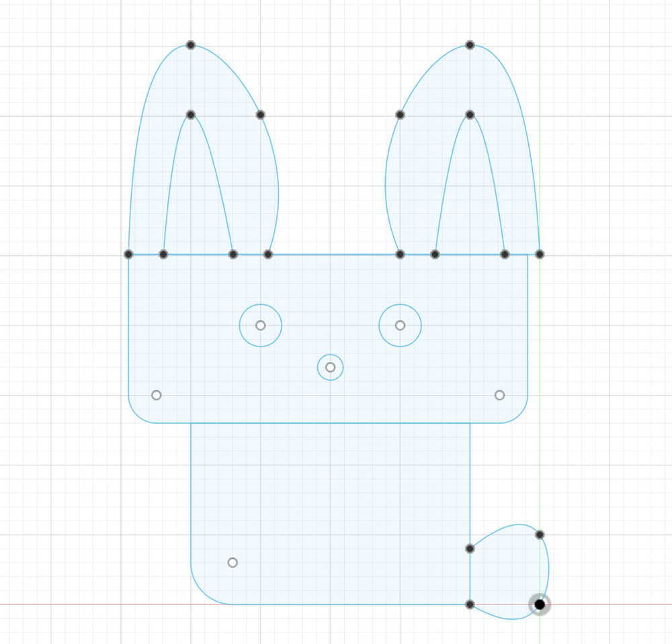Select the body's bottom-left fillet center point

tap(233, 562)
